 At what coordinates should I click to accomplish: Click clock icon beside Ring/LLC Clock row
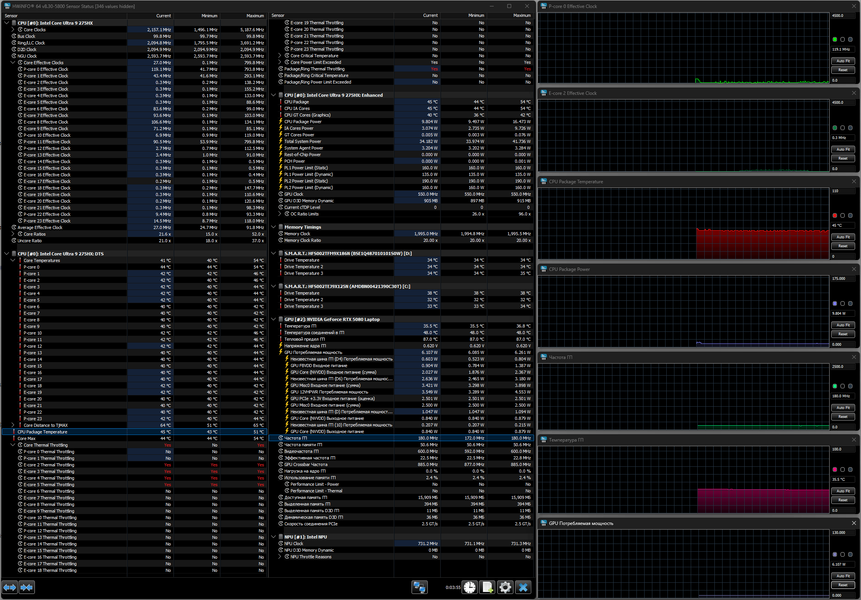14,43
